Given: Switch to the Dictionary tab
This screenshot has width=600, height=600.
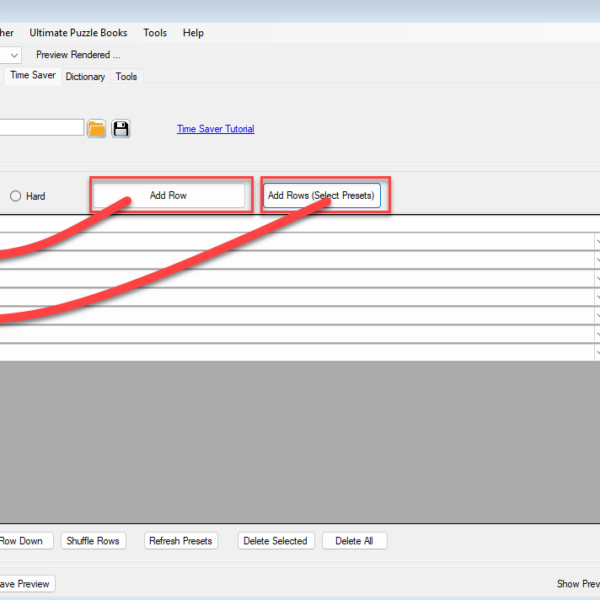Looking at the screenshot, I should click(85, 76).
